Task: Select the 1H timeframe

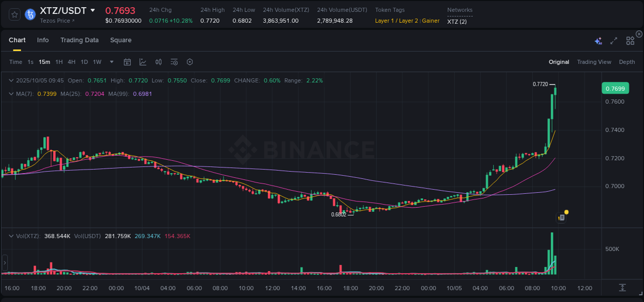Action: point(59,62)
